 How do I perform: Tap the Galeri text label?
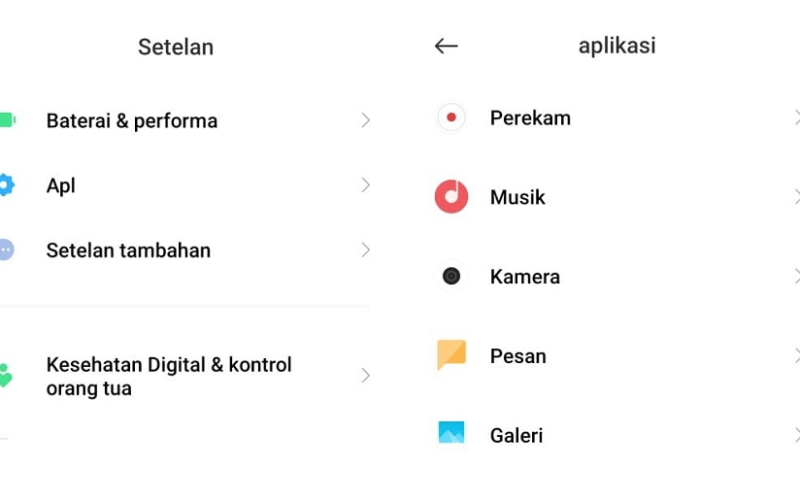516,436
